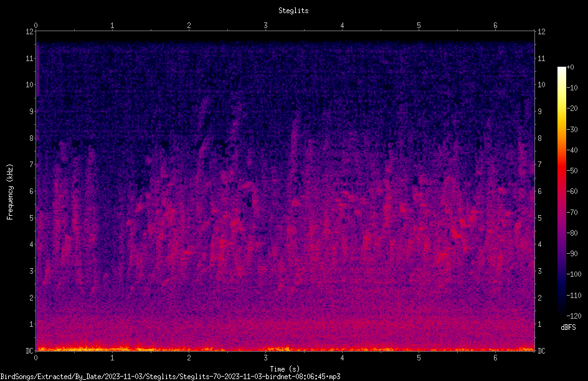588x381 pixels.
Task: Click the 8 kHz label on the left frequency axis
Action: coord(32,138)
